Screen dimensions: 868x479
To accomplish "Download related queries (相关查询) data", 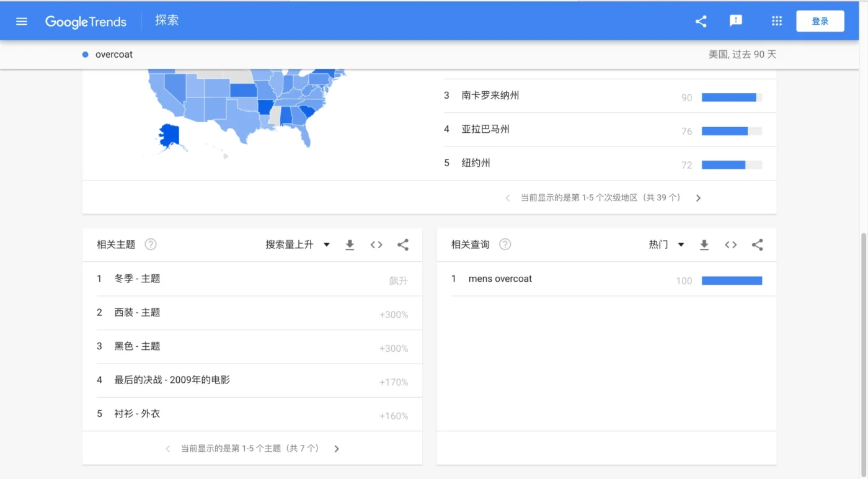I will pyautogui.click(x=704, y=245).
